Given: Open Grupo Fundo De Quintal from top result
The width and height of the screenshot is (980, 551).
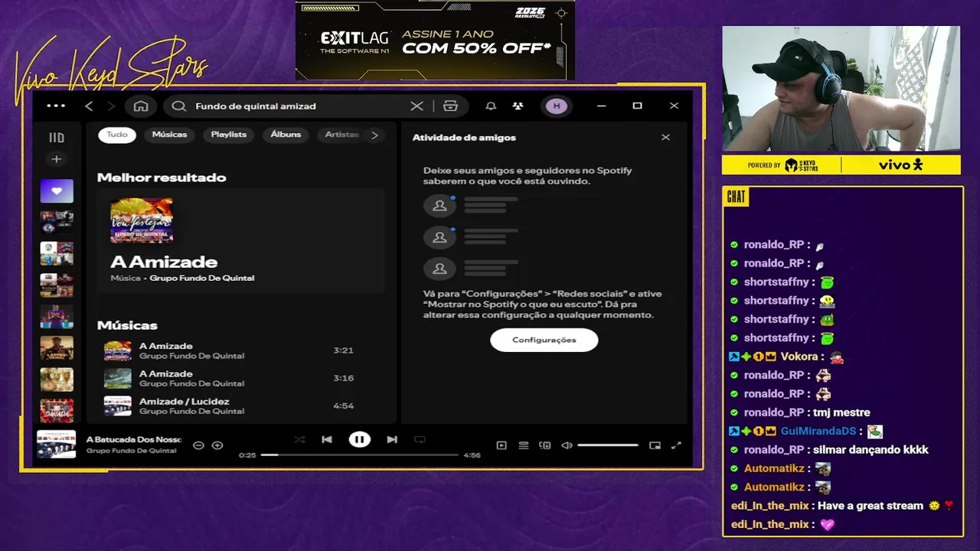Looking at the screenshot, I should (201, 278).
